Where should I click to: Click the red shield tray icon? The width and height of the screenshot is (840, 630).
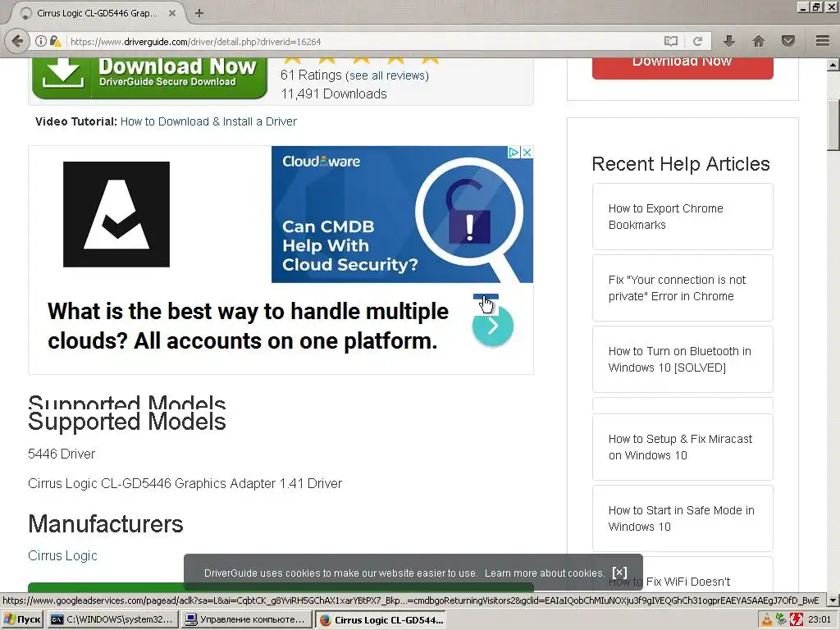coord(796,620)
